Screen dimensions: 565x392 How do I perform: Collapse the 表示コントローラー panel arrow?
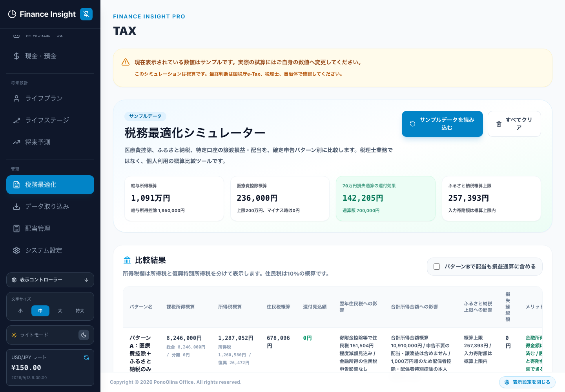(x=86, y=280)
